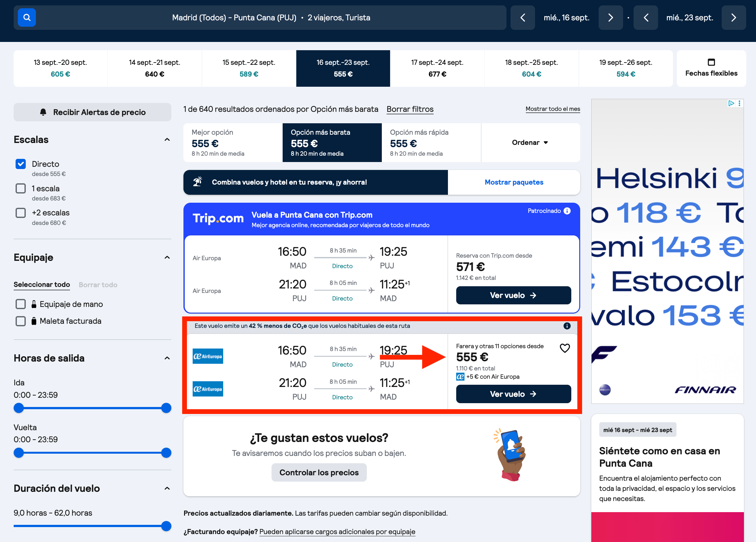This screenshot has height=542, width=756.
Task: Click the AdChoices icon on Finnair ad
Action: pyautogui.click(x=731, y=103)
